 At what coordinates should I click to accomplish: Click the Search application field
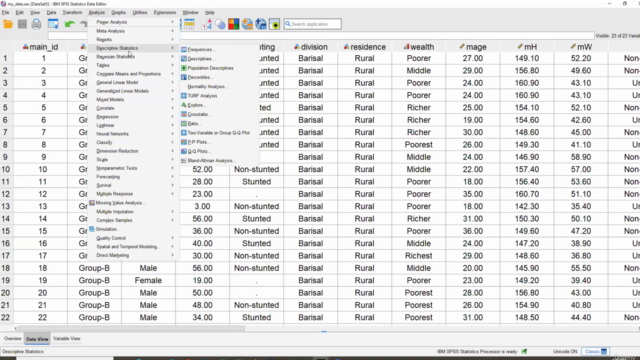(313, 24)
